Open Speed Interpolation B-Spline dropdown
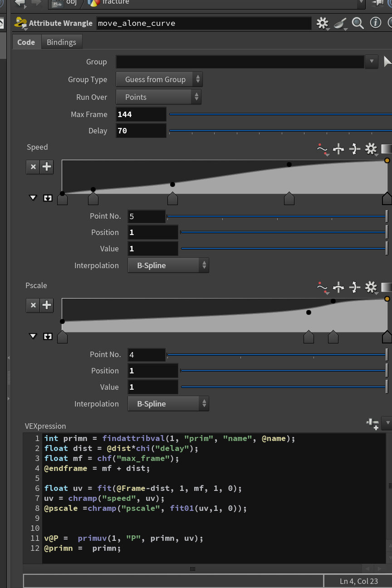This screenshot has height=588, width=392. tap(168, 265)
